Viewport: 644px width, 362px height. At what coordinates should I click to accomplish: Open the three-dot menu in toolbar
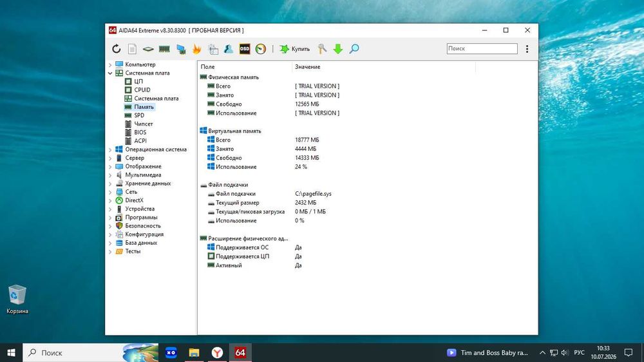click(x=527, y=49)
